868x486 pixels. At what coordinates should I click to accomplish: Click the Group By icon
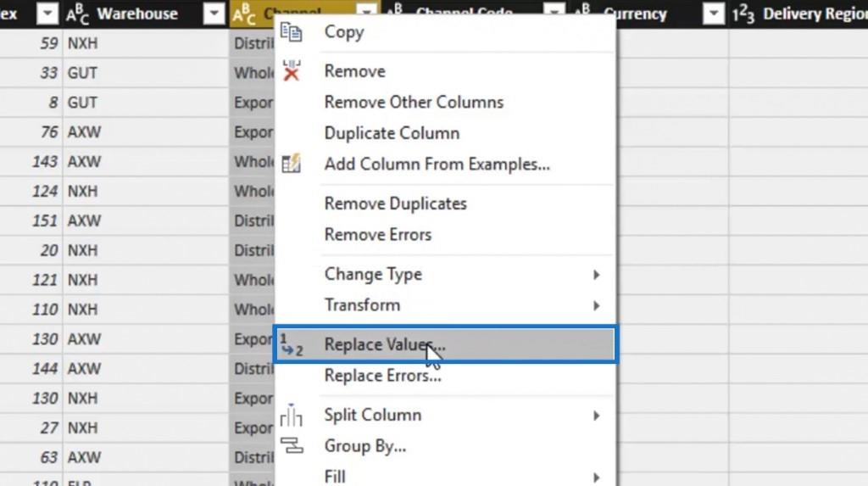292,445
